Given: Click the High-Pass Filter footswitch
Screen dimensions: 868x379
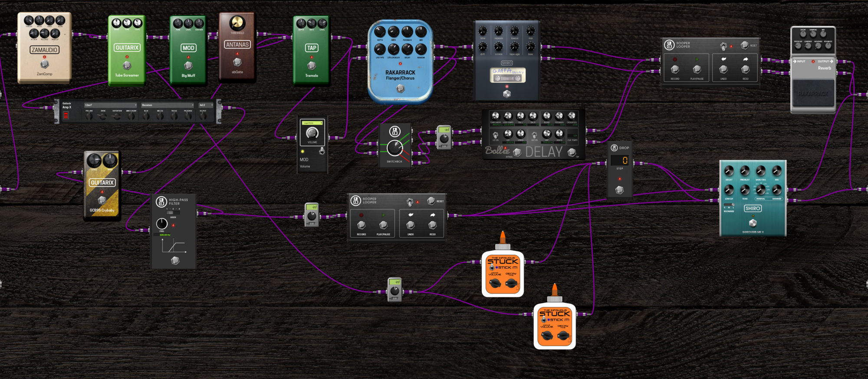Looking at the screenshot, I should (x=175, y=260).
